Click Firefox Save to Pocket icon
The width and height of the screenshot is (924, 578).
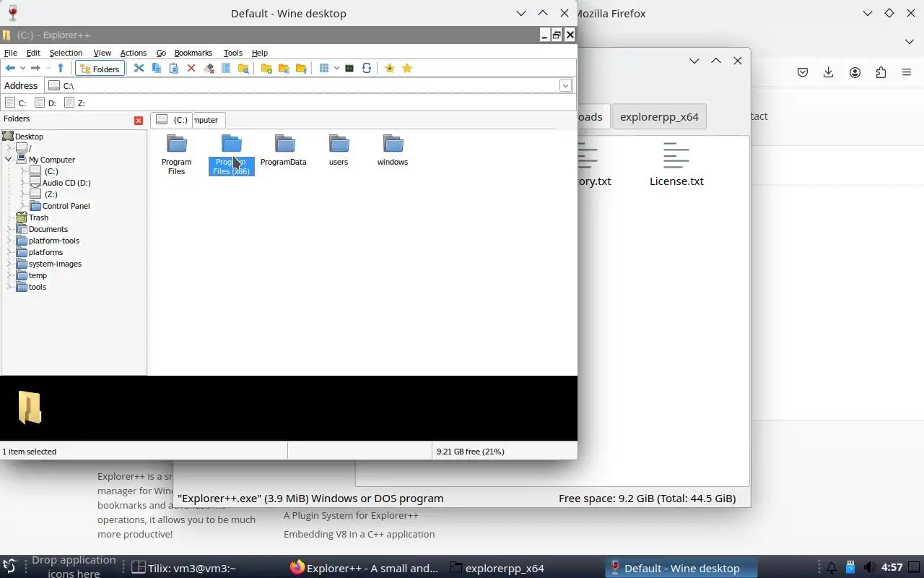tap(803, 72)
